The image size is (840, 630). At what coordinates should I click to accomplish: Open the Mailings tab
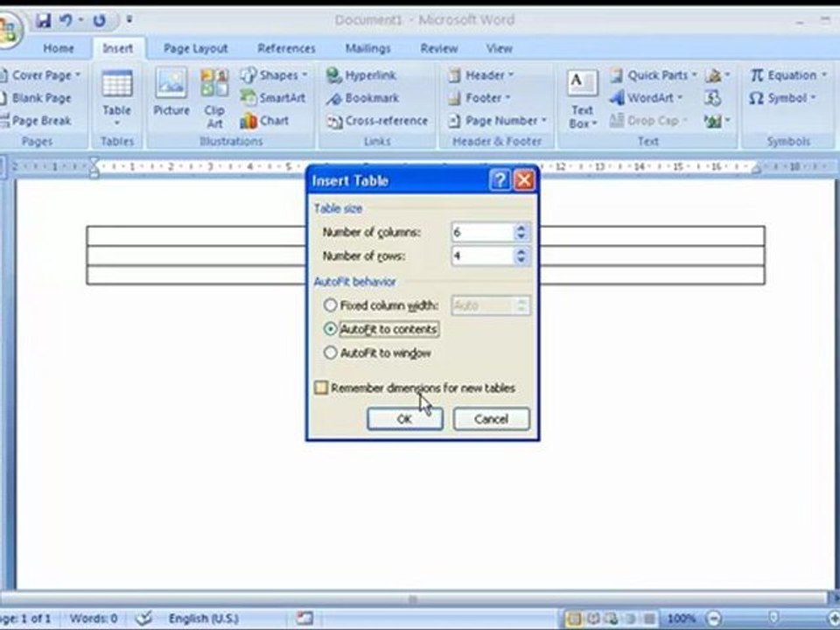(367, 48)
